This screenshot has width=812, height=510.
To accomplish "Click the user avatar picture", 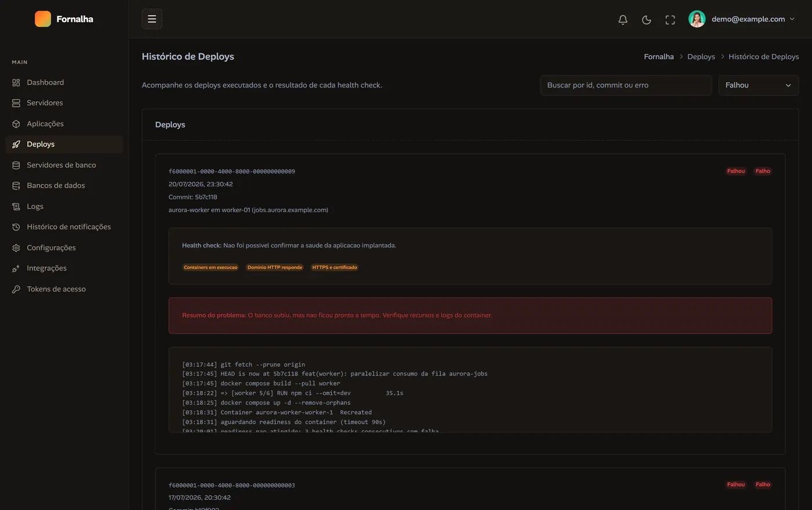I will (697, 19).
